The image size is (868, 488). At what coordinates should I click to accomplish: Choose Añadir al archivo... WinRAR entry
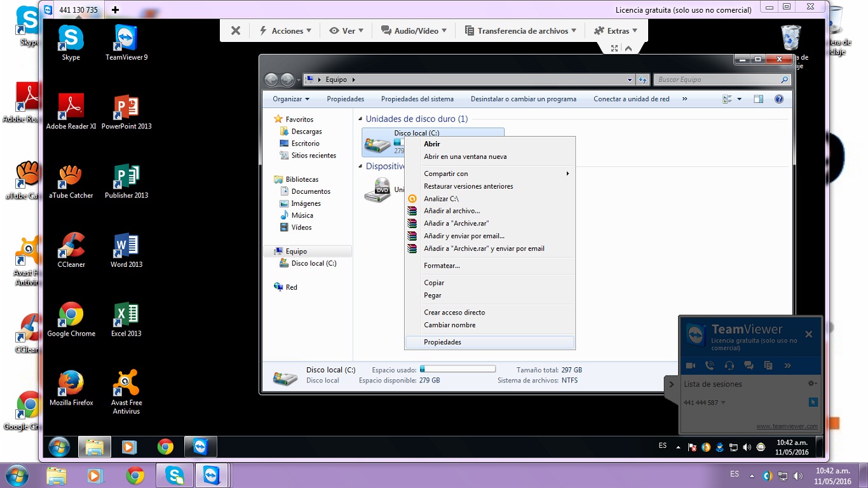tap(489, 211)
